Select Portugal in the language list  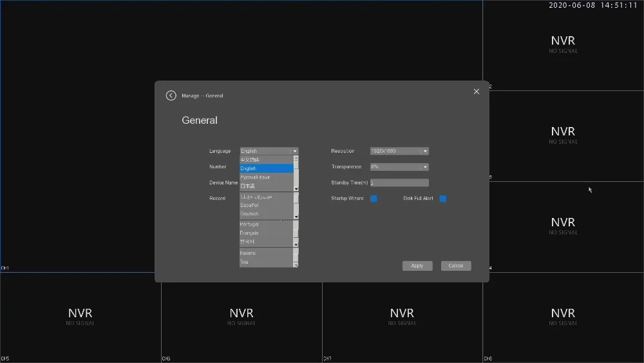267,224
